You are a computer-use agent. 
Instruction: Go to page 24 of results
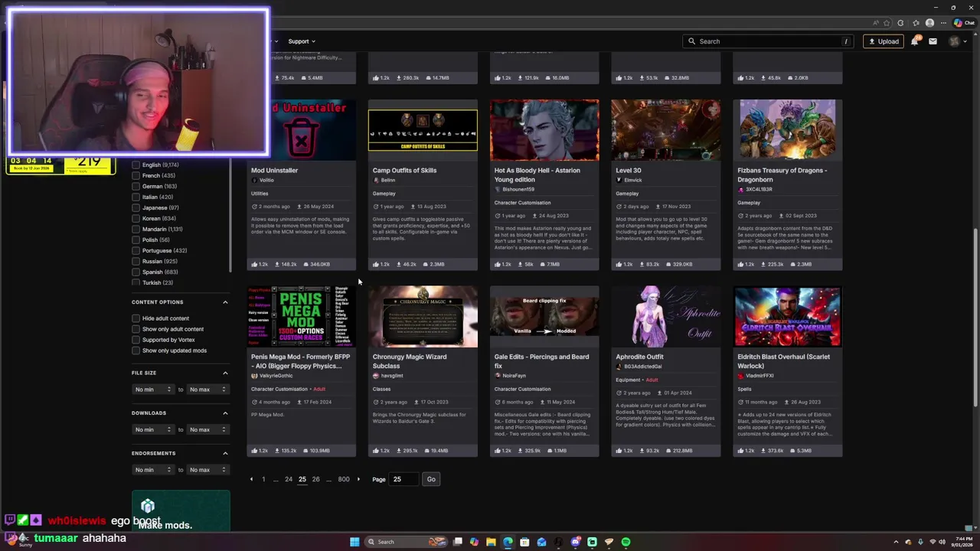289,479
